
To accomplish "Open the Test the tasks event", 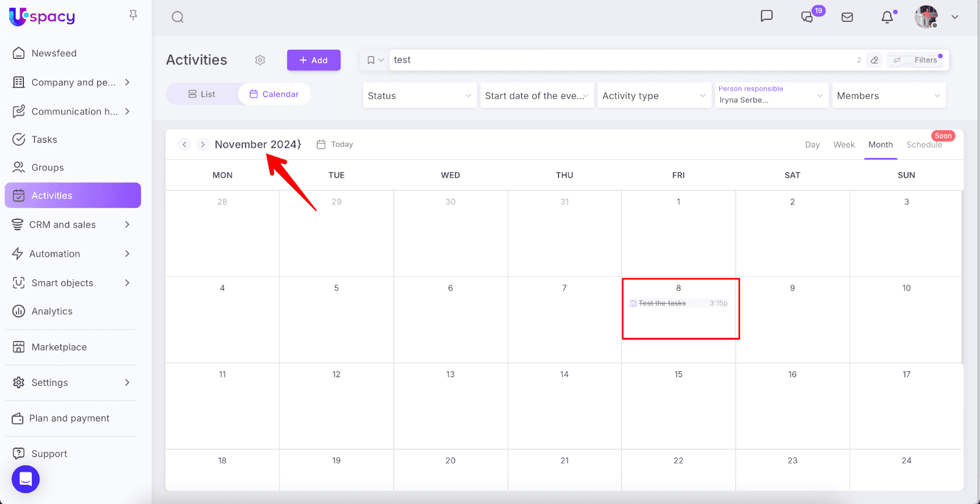I will click(679, 303).
